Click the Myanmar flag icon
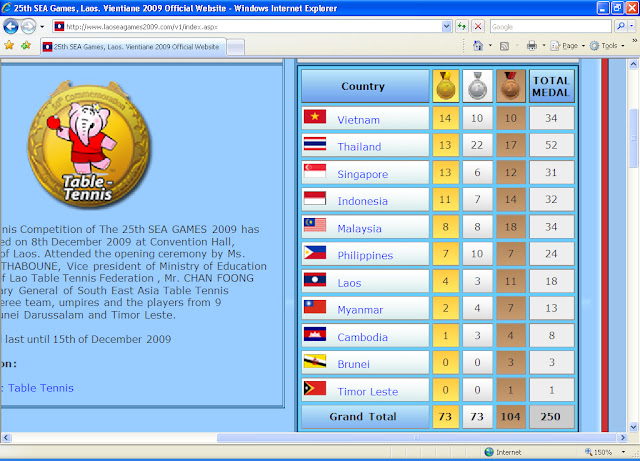 (315, 307)
